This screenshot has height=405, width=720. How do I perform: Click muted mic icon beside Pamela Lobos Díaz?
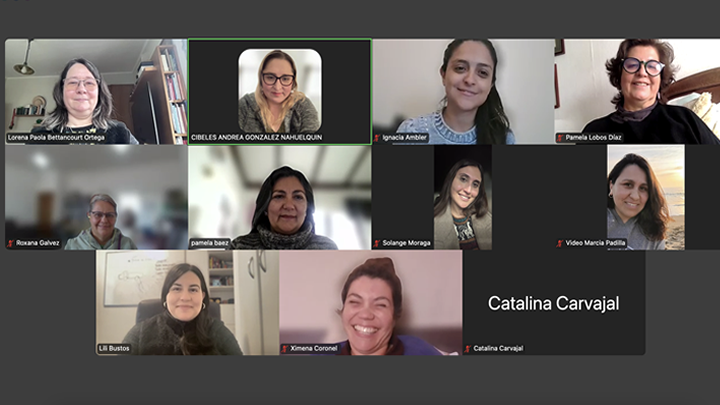(560, 137)
